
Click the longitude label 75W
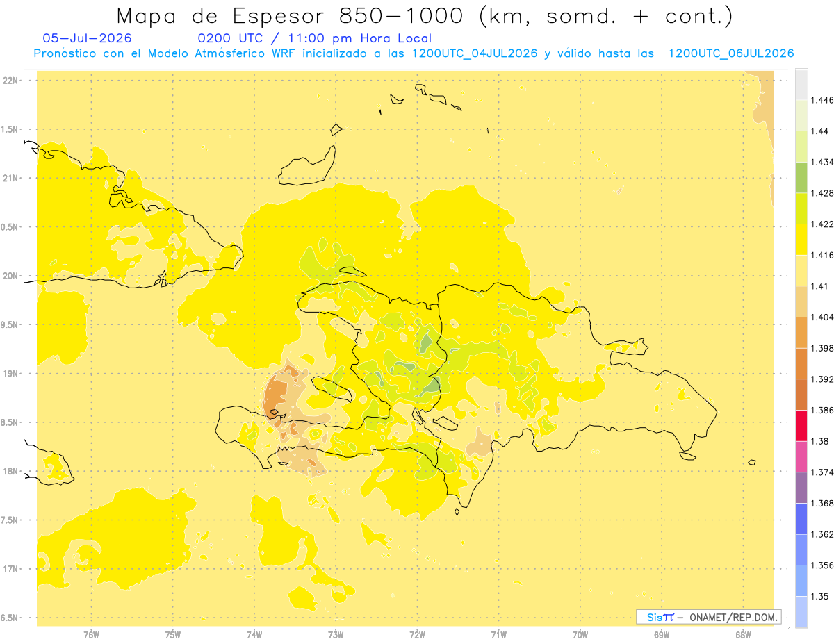pos(173,634)
